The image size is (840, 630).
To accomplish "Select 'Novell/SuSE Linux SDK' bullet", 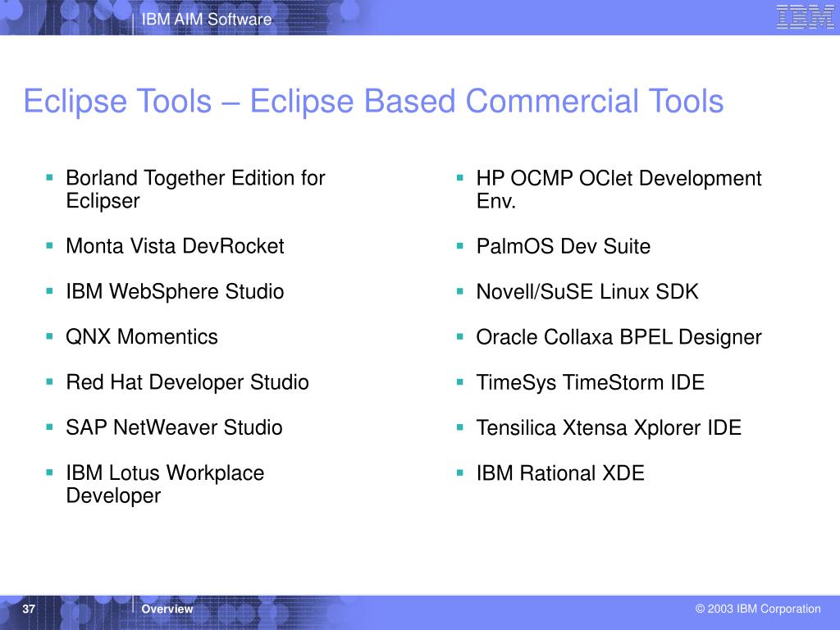I will pos(587,291).
